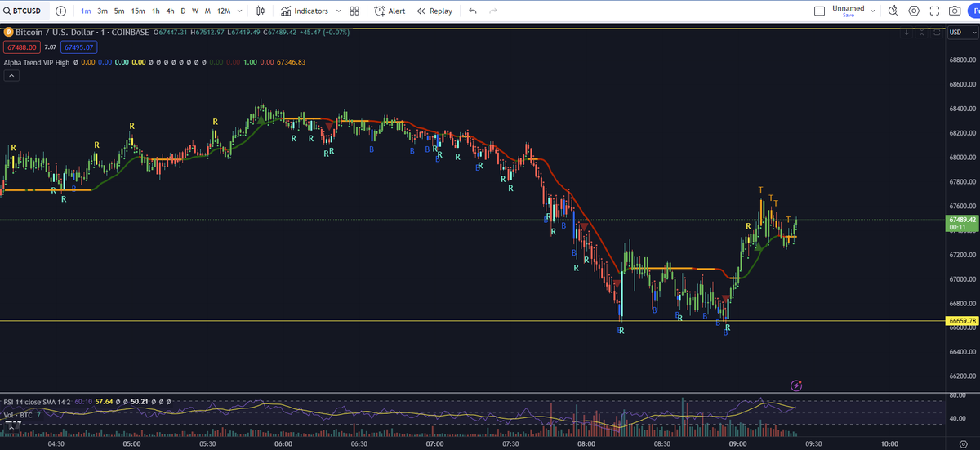
Task: Switch to the 5m timeframe
Action: [x=119, y=11]
